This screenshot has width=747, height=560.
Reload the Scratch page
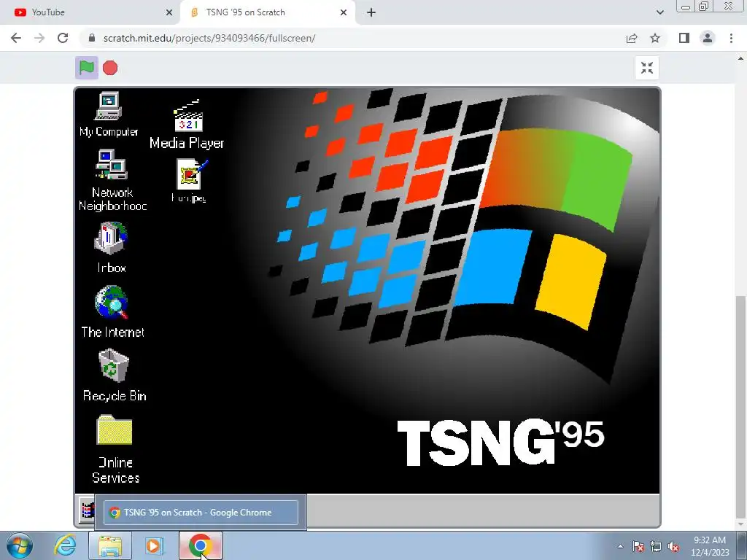tap(63, 38)
